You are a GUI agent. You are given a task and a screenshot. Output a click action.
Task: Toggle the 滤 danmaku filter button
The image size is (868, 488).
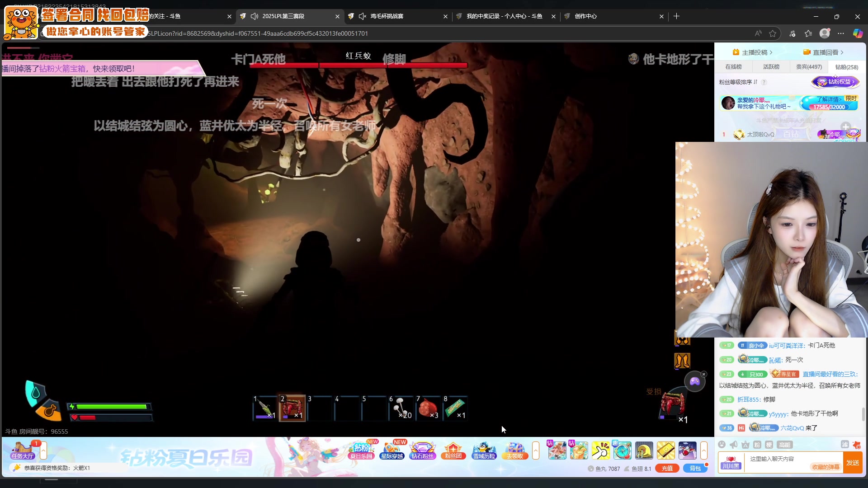tap(844, 445)
